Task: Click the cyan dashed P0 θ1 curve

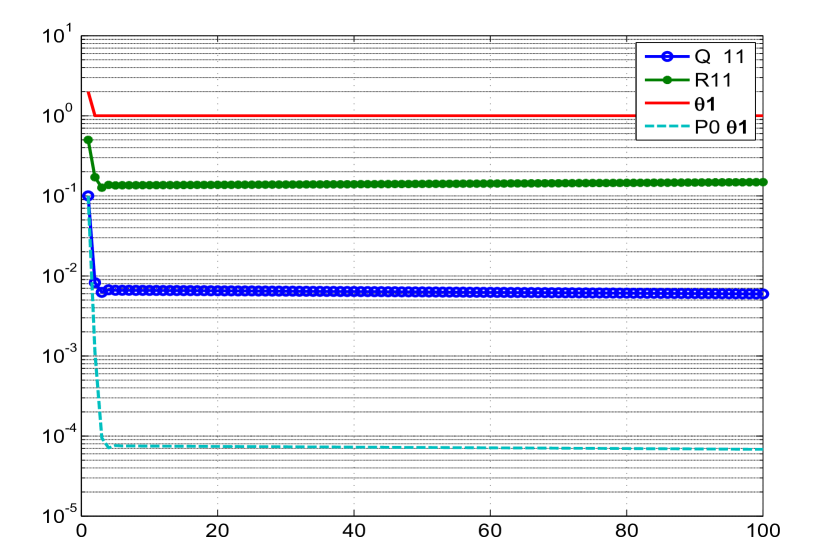Action: coord(400,447)
